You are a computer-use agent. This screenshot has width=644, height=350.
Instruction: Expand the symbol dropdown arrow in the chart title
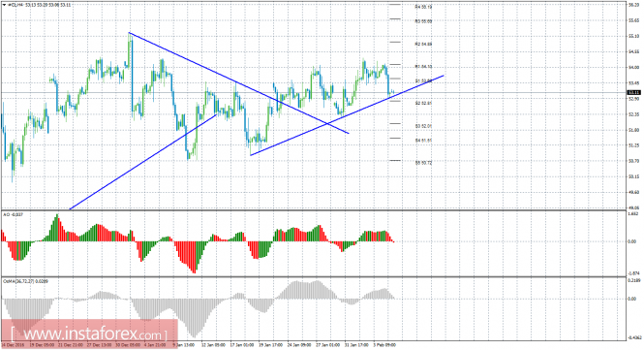(4, 5)
